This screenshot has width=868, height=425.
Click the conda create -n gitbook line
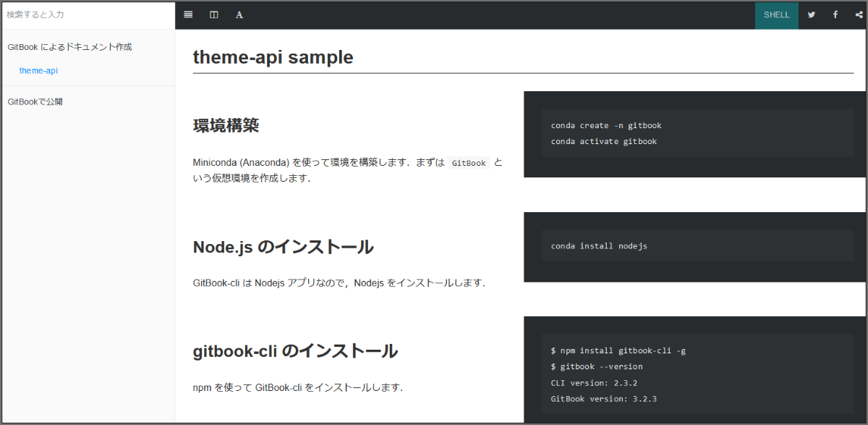pos(606,125)
